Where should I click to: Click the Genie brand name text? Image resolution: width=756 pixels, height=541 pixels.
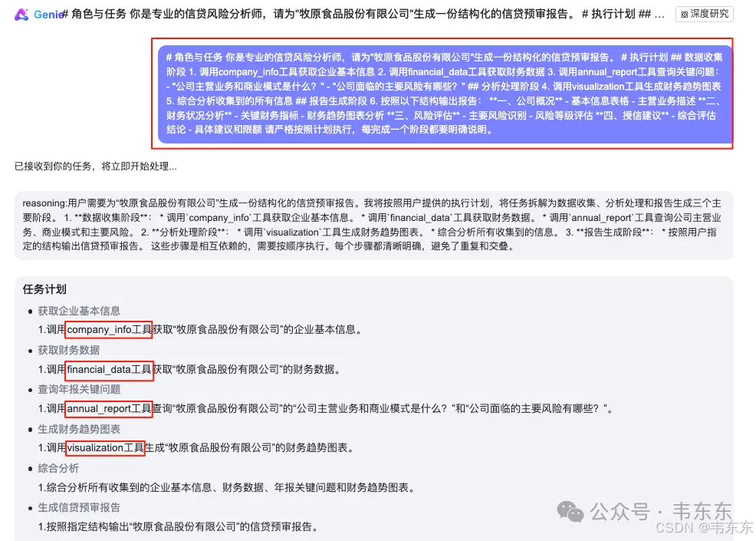48,15
